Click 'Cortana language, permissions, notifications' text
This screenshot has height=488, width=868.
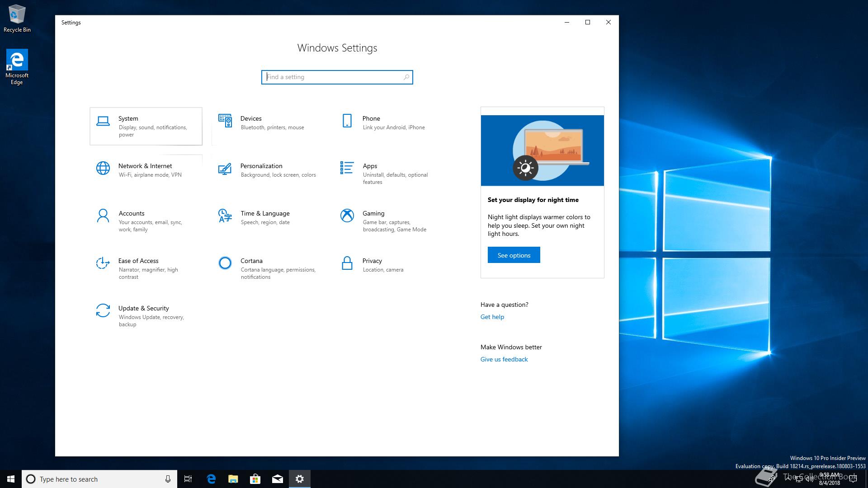pyautogui.click(x=278, y=273)
